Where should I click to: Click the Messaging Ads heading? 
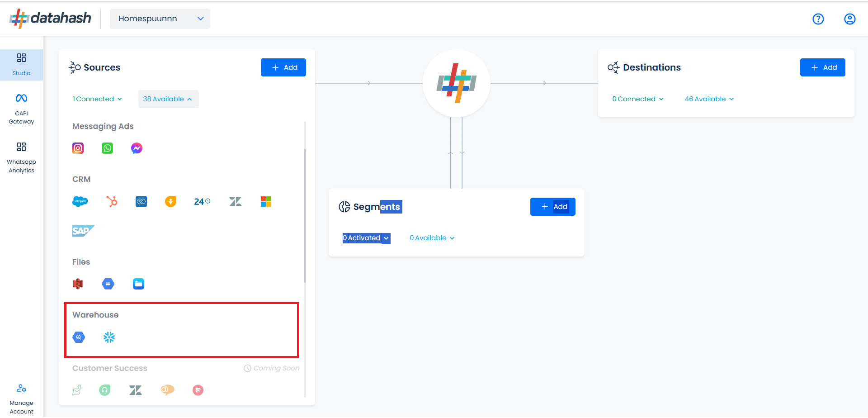point(103,126)
